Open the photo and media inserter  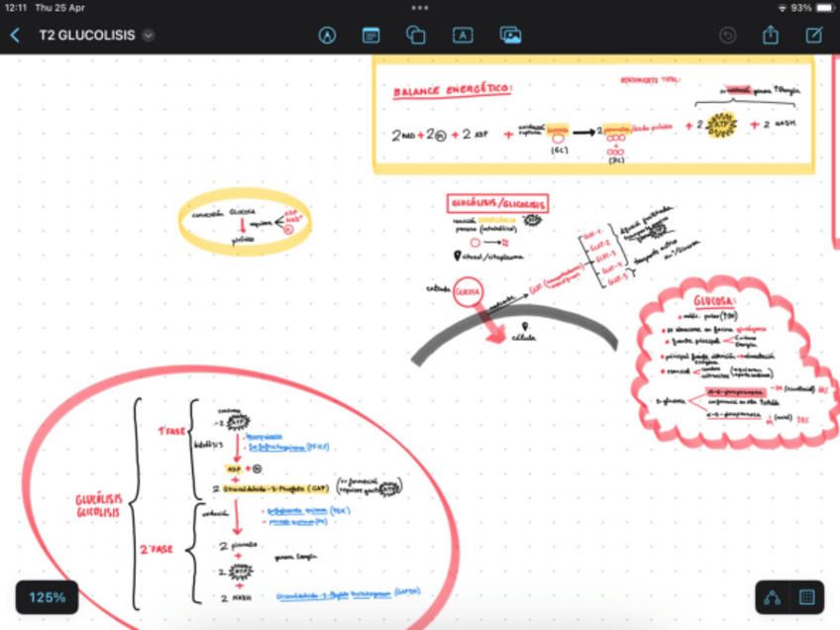[x=510, y=36]
